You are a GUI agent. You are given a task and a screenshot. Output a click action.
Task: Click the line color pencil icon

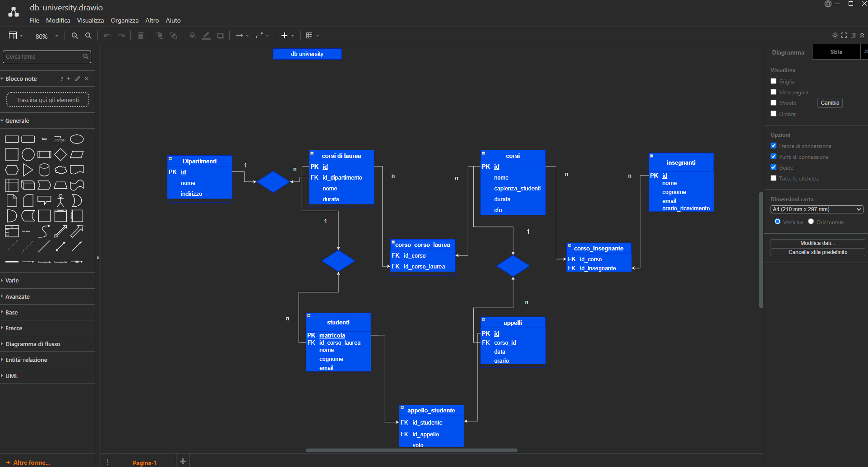(206, 36)
